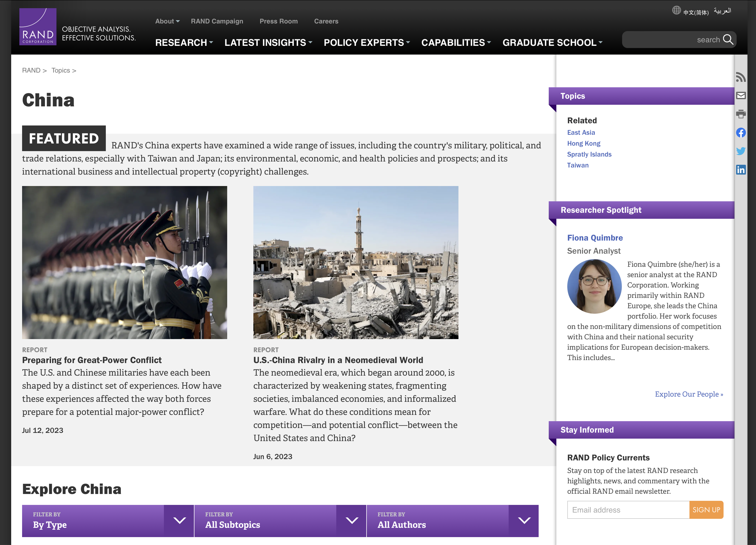
Task: Expand the LATEST INSIGHTS menu
Action: click(x=268, y=43)
